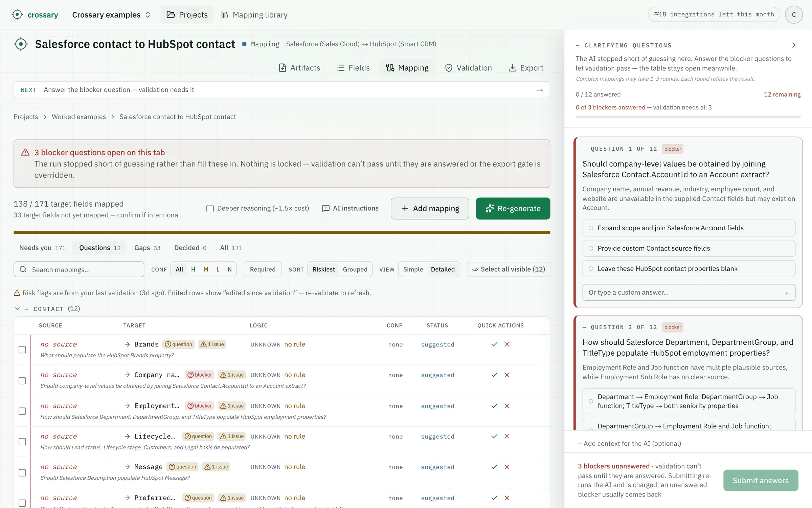
Task: Reject the Message row suggestion X
Action: [507, 467]
